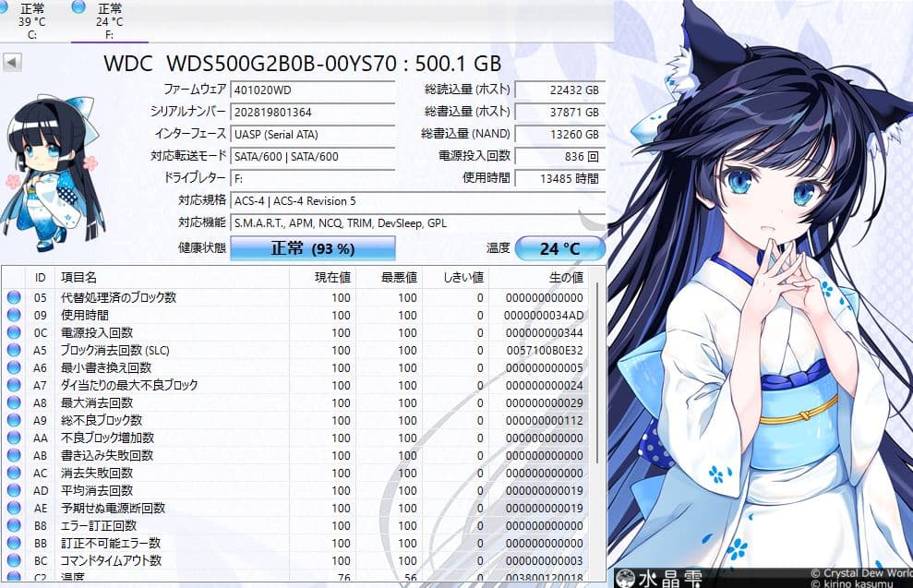Image resolution: width=913 pixels, height=588 pixels.
Task: Click the シリアルナンバー value field
Action: click(x=312, y=113)
